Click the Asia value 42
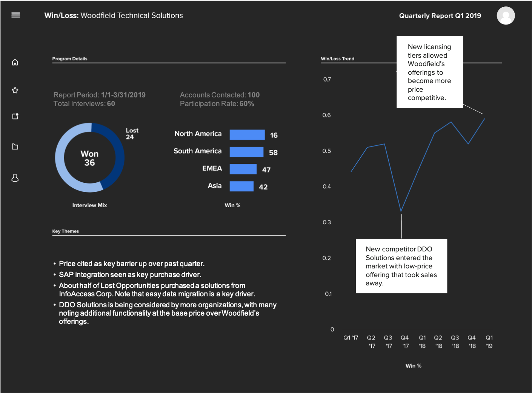The image size is (532, 393). click(263, 187)
